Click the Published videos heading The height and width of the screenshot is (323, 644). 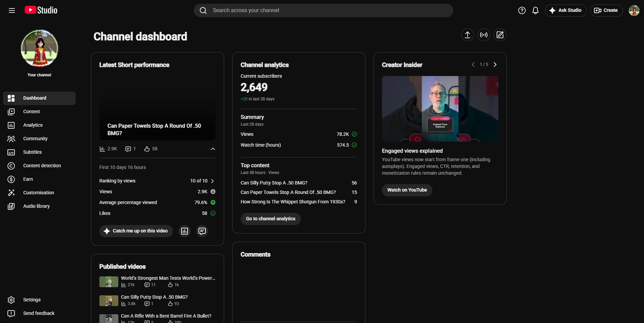point(122,267)
